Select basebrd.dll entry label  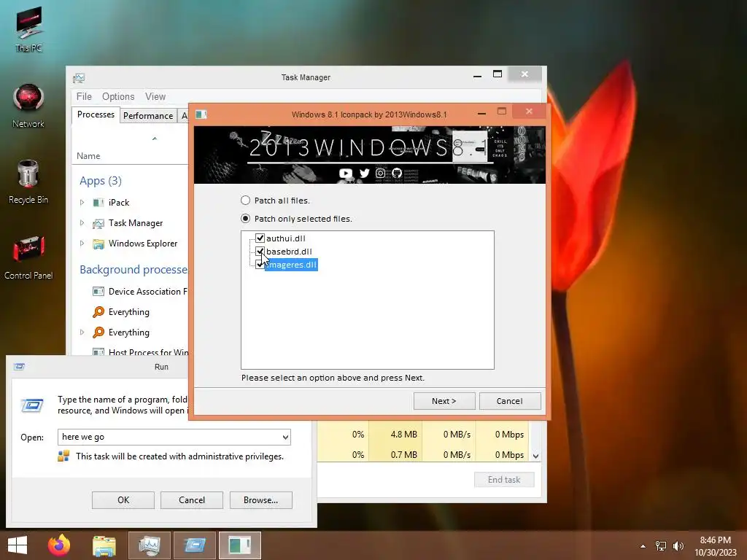pyautogui.click(x=289, y=252)
